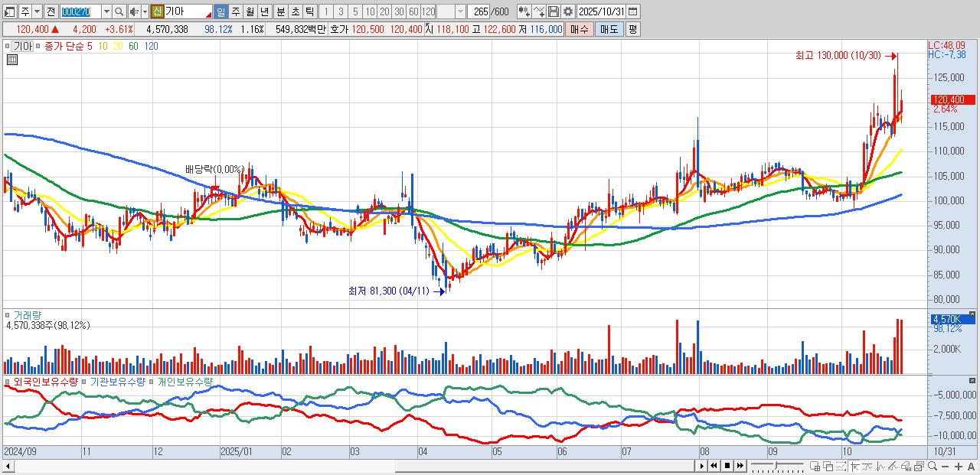Click the diagonal lines drawing icon
980x475 pixels.
[893, 466]
